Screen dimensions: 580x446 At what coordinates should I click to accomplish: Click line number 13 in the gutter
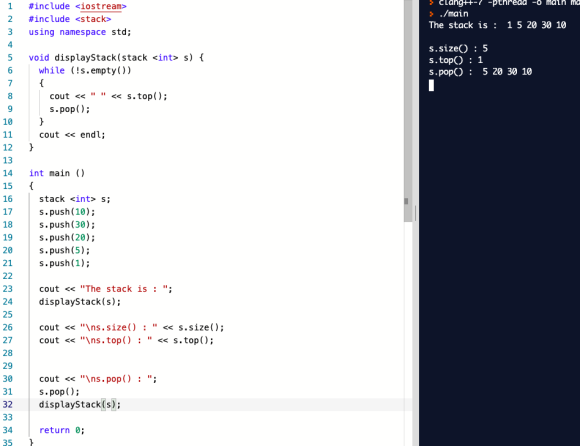tap(8, 161)
